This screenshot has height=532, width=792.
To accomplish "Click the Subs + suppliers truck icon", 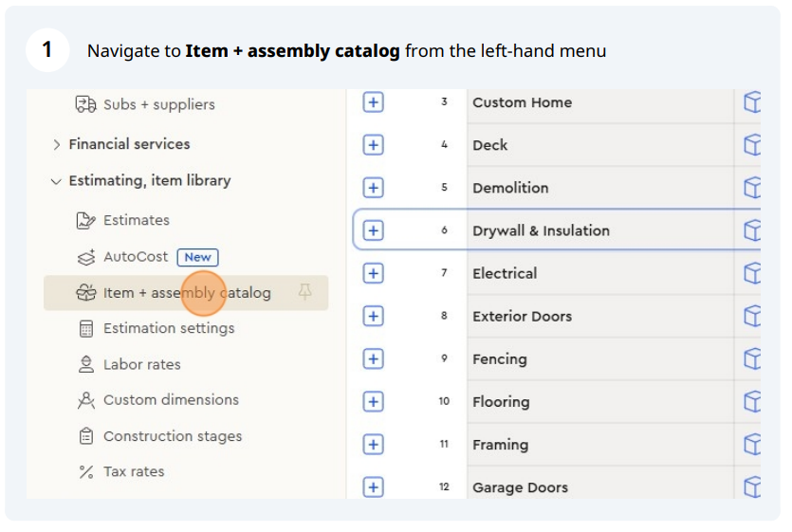I will pyautogui.click(x=85, y=104).
